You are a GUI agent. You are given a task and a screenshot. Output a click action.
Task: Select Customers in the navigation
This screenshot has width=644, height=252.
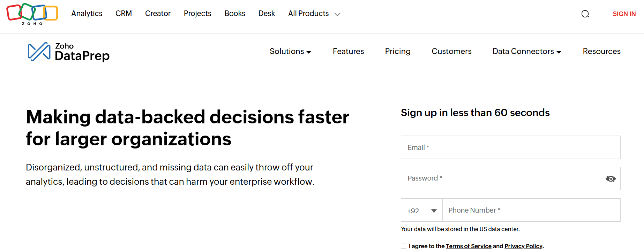click(451, 52)
